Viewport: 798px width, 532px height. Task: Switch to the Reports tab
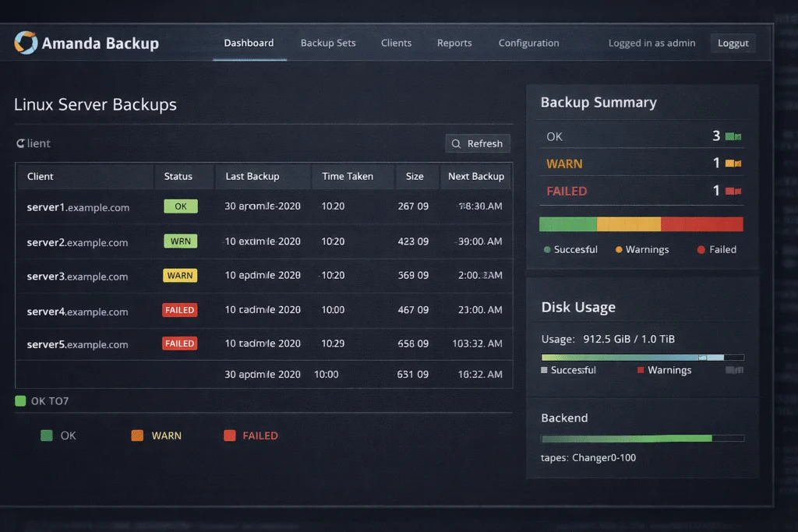tap(454, 43)
